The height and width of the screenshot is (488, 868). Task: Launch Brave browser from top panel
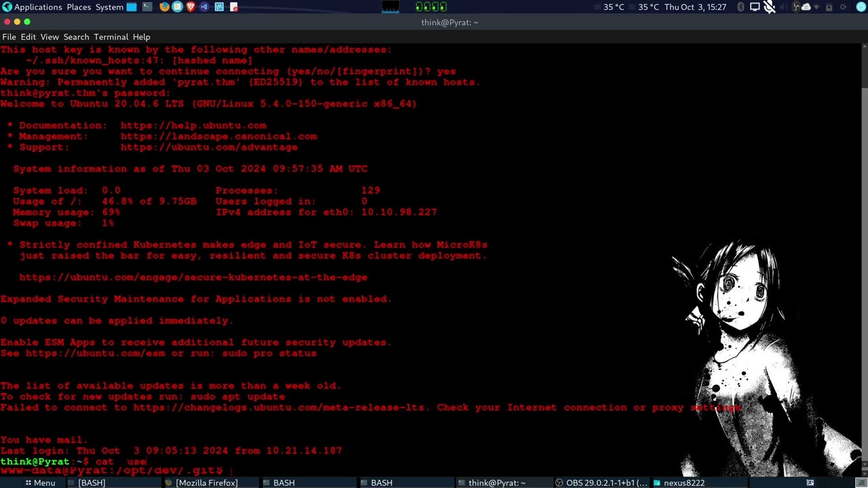(x=191, y=7)
